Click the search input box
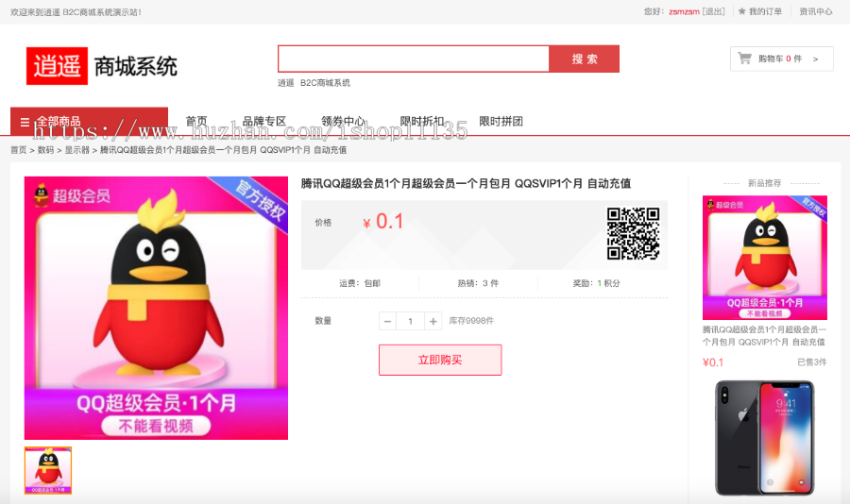 (414, 59)
